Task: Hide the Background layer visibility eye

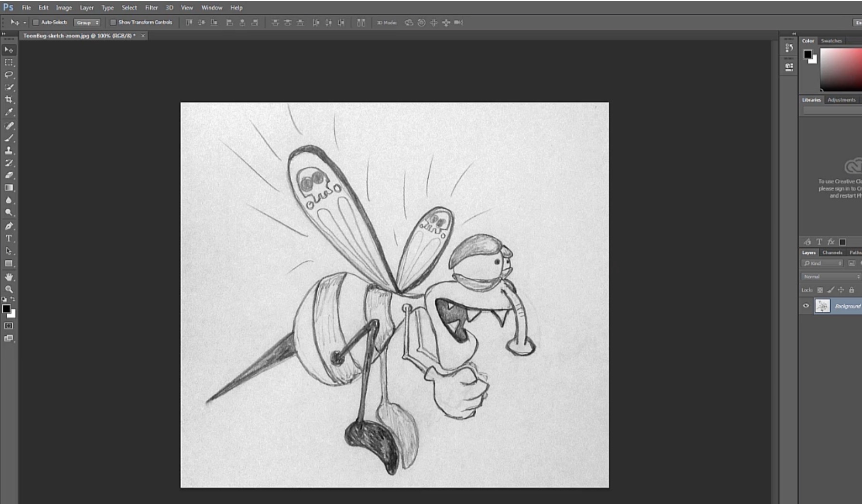Action: (x=806, y=306)
